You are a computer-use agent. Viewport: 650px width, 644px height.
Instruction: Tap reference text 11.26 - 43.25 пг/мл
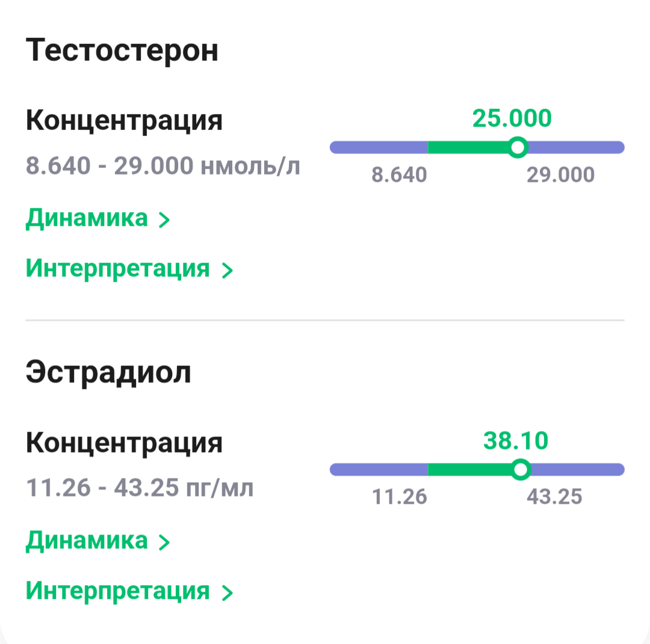[x=140, y=488]
